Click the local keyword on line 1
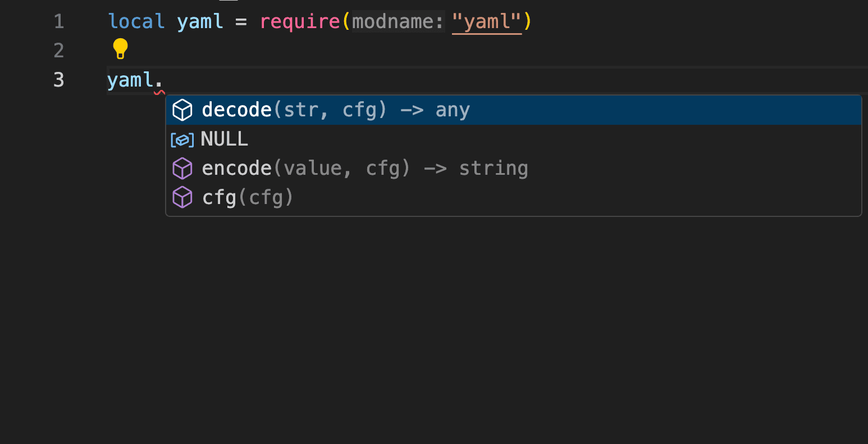Image resolution: width=868 pixels, height=444 pixels. tap(136, 22)
